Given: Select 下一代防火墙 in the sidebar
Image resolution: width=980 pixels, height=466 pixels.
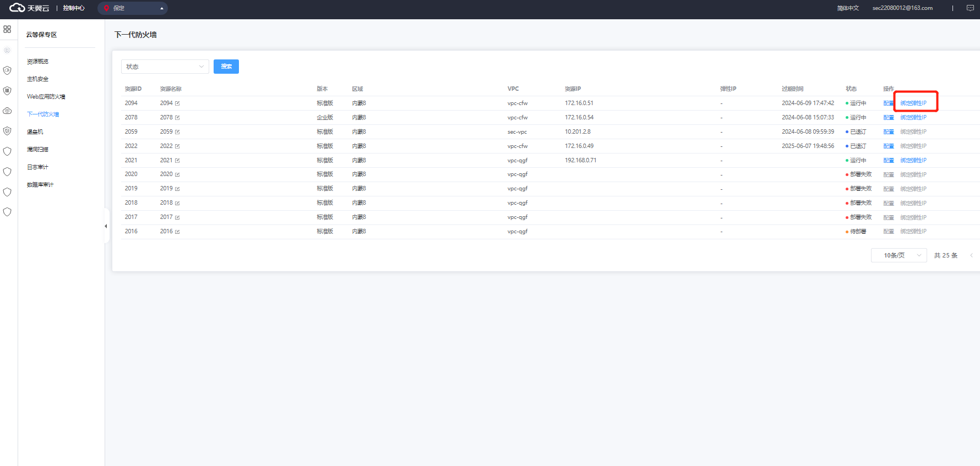Looking at the screenshot, I should point(43,114).
